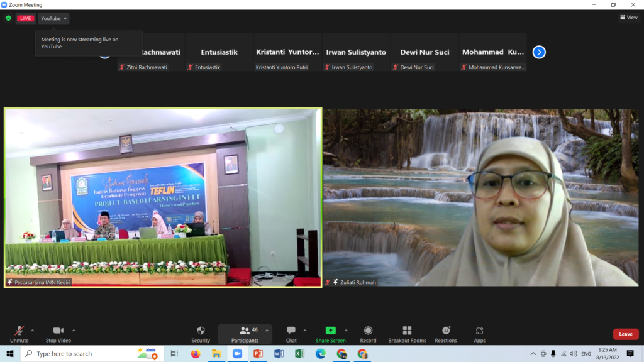Viewport: 644px width, 362px height.
Task: Select the Zuliati Rohmah video tile
Action: pos(482,198)
